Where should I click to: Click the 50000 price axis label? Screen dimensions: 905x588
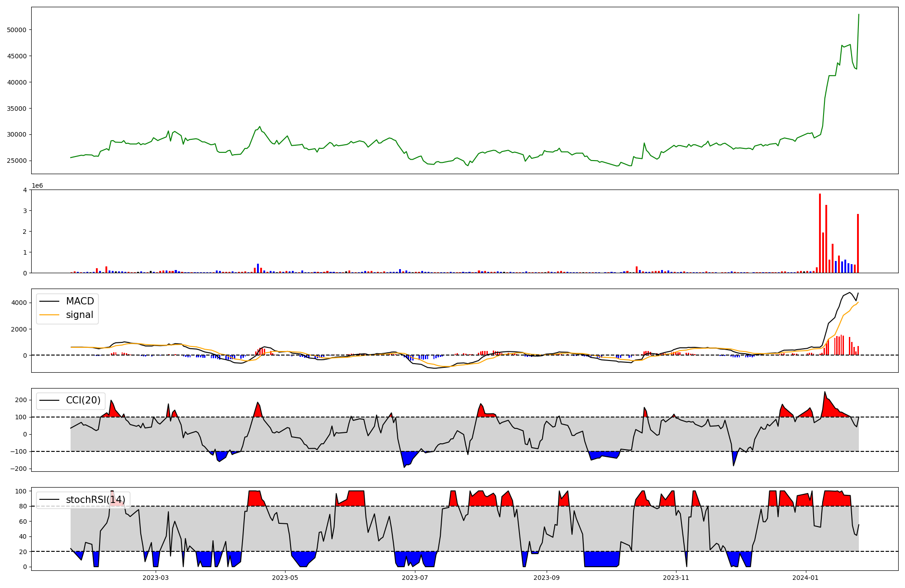click(17, 30)
